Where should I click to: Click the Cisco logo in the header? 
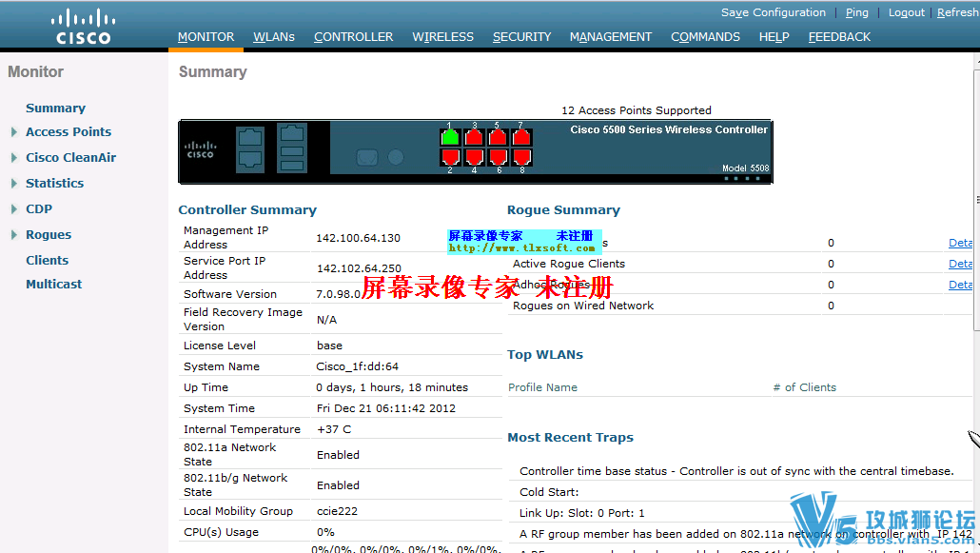tap(83, 27)
